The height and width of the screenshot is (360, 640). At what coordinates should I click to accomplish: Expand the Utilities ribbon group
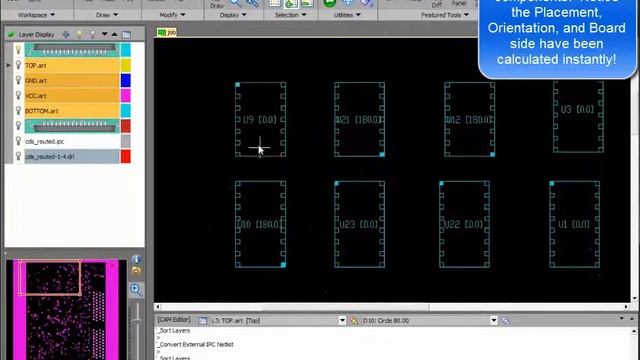[x=347, y=15]
